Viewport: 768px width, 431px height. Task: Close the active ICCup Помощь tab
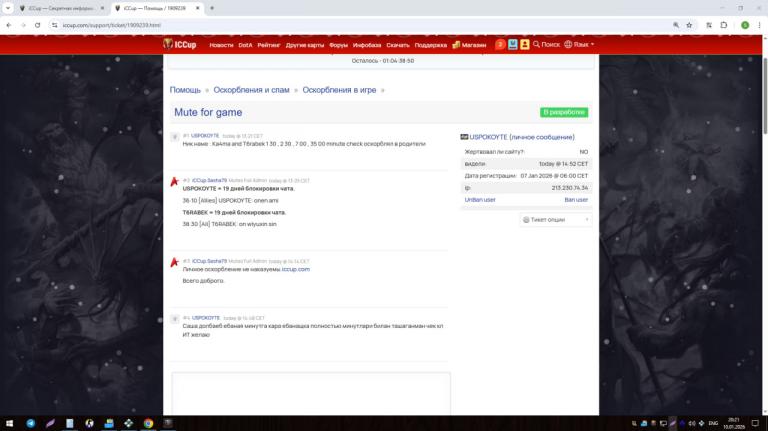[198, 8]
